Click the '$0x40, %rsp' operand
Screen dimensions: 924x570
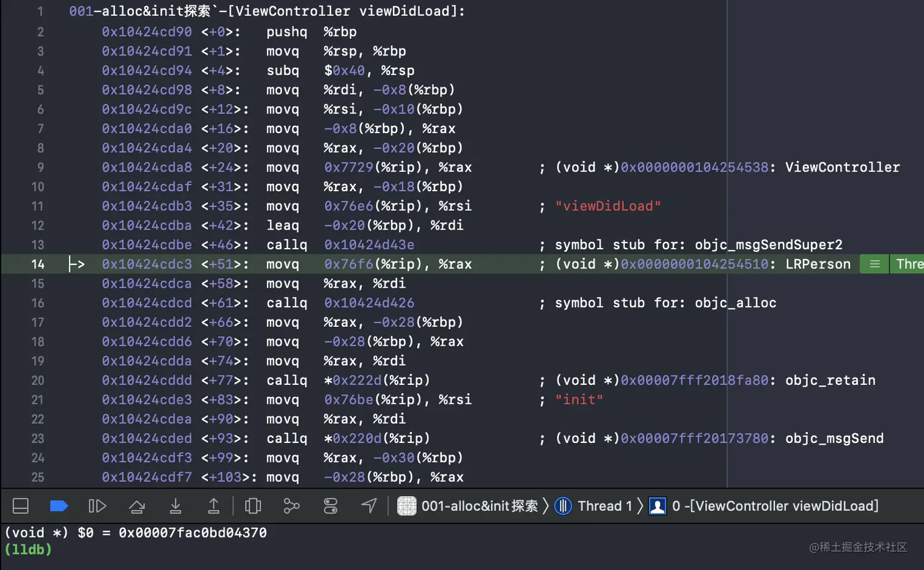pyautogui.click(x=369, y=70)
